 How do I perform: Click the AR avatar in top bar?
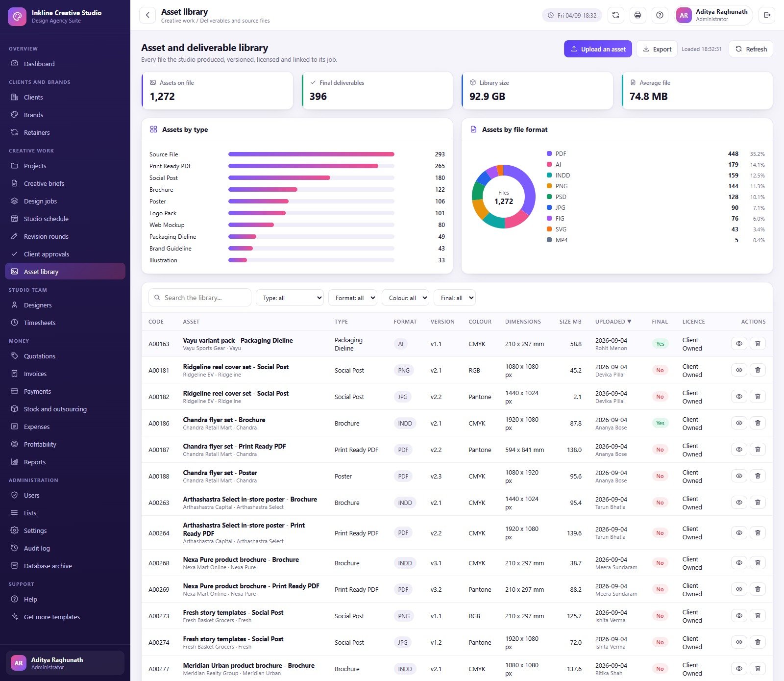click(684, 15)
